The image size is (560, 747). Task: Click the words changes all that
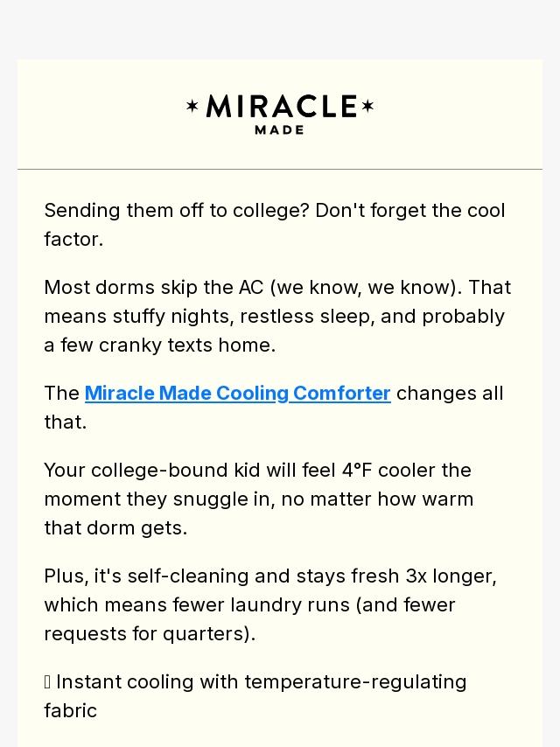274,408
